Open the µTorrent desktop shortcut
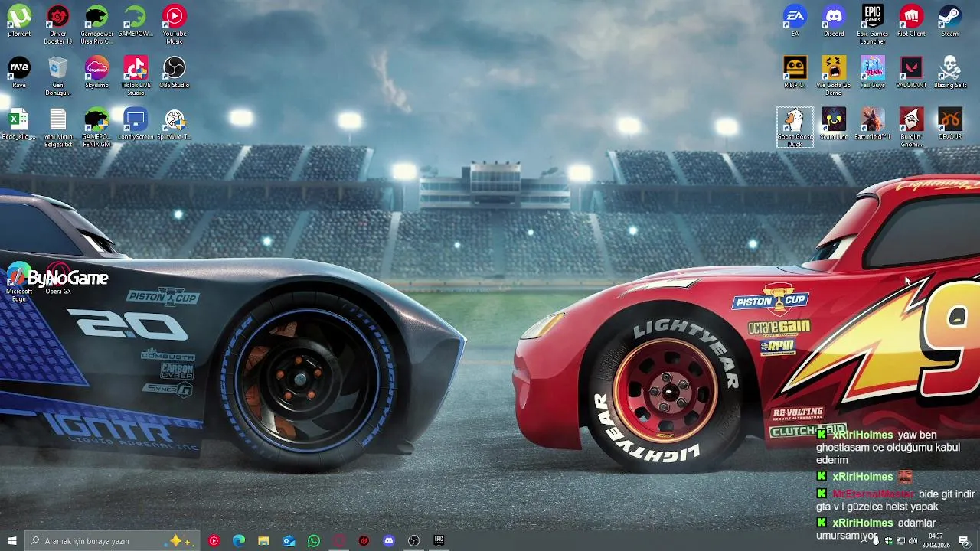980x551 pixels. coord(19,21)
